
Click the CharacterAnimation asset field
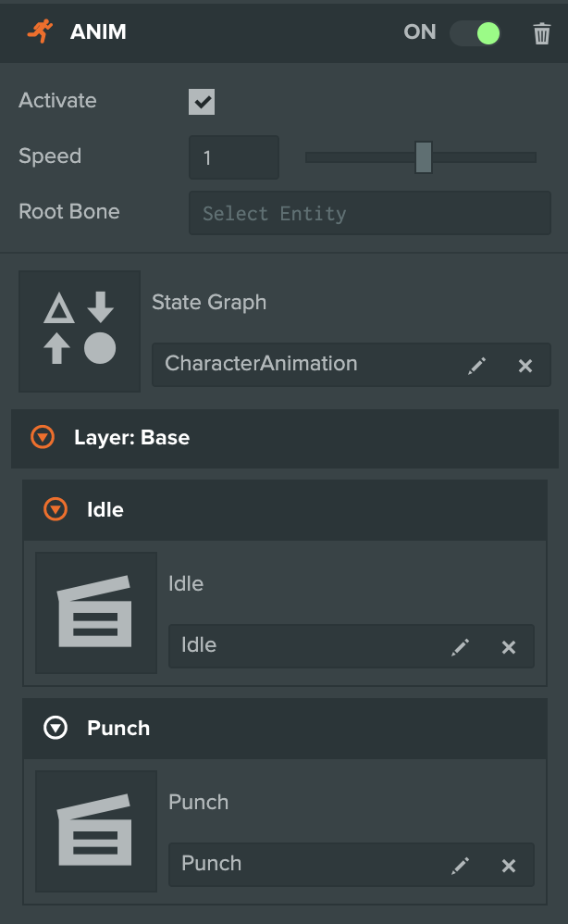tap(352, 365)
